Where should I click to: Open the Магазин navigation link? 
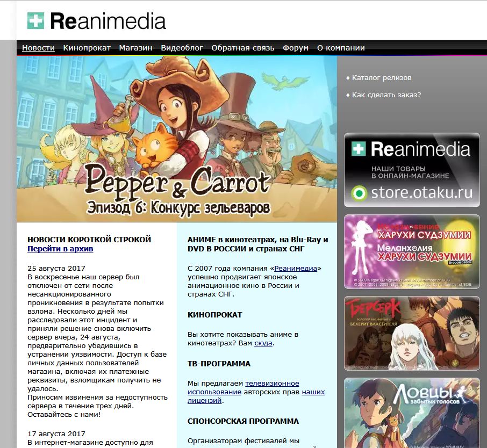coord(135,48)
